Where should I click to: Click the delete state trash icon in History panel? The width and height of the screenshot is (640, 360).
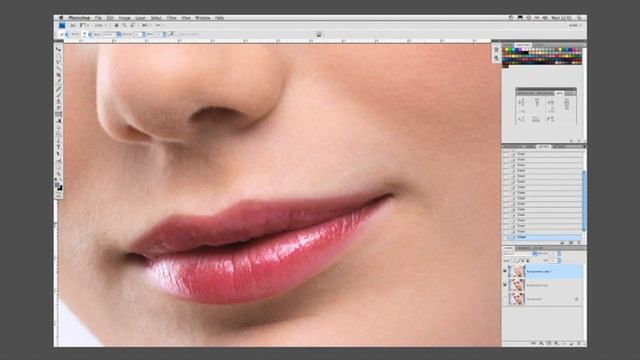(x=579, y=242)
